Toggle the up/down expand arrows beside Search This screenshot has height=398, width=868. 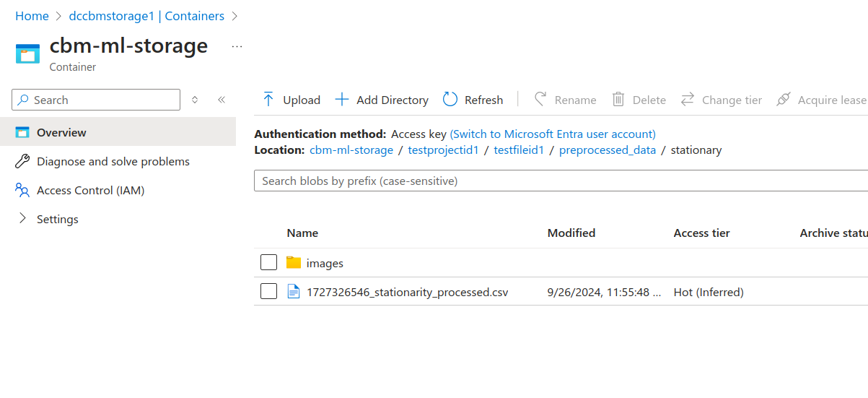pos(195,100)
